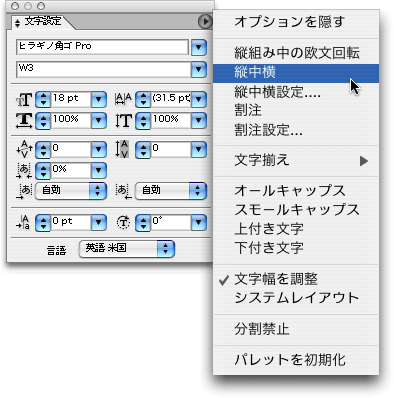
Task: Open the tsume 0% dropdown
Action: [x=99, y=170]
